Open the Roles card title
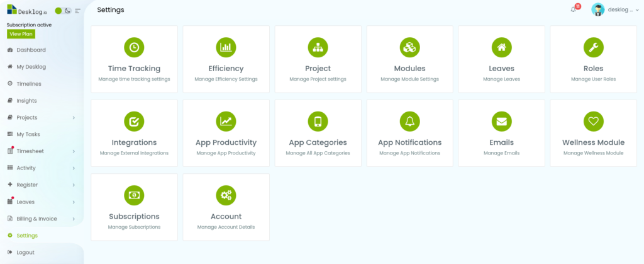 tap(594, 68)
